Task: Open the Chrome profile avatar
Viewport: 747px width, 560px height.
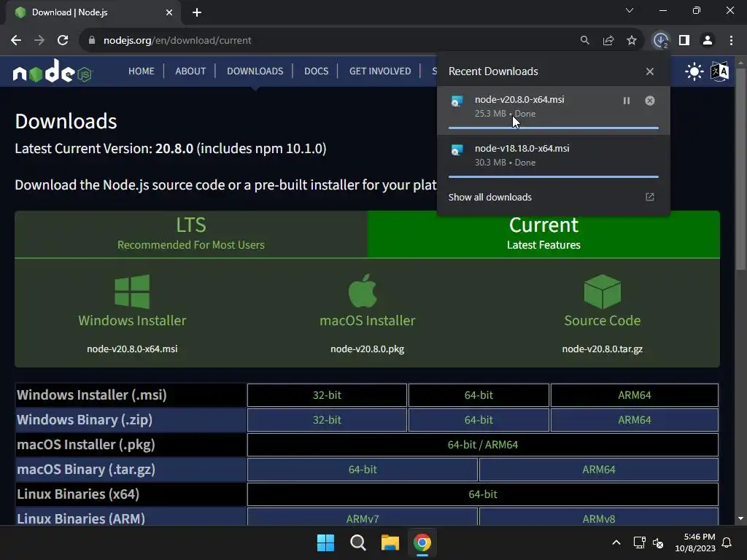Action: pyautogui.click(x=708, y=41)
